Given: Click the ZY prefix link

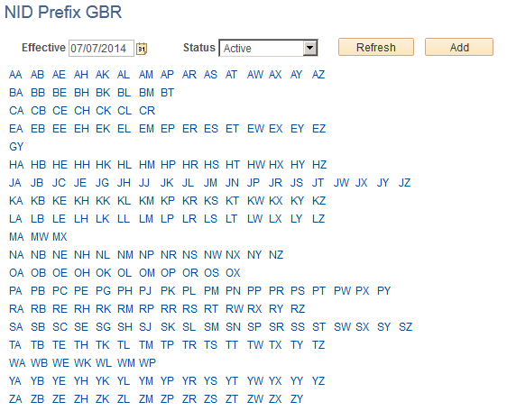Looking at the screenshot, I should tap(297, 399).
